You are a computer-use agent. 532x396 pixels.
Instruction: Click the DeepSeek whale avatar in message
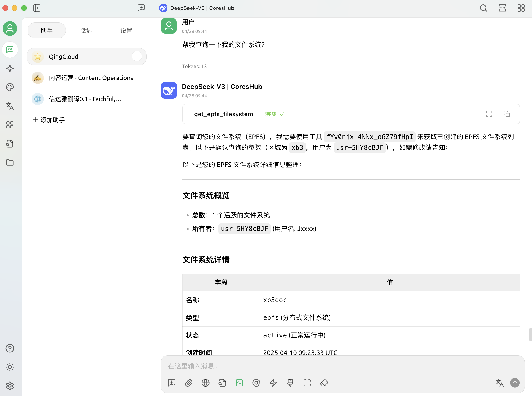coord(169,90)
